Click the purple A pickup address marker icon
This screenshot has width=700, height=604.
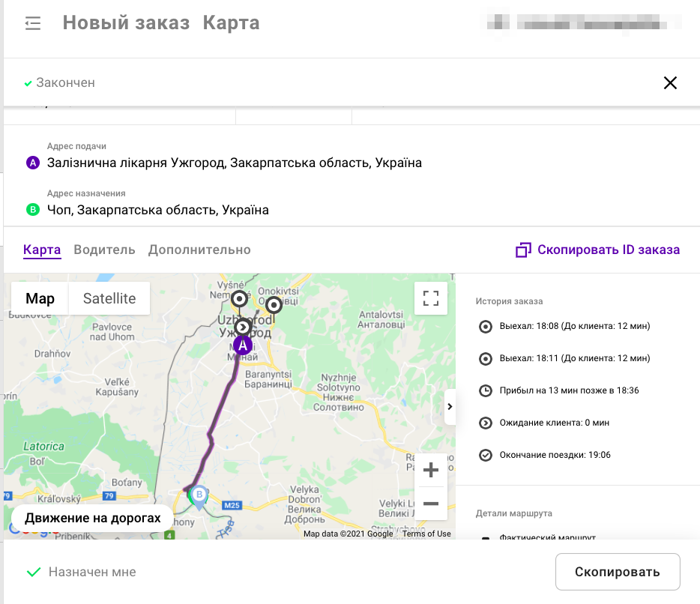point(33,163)
